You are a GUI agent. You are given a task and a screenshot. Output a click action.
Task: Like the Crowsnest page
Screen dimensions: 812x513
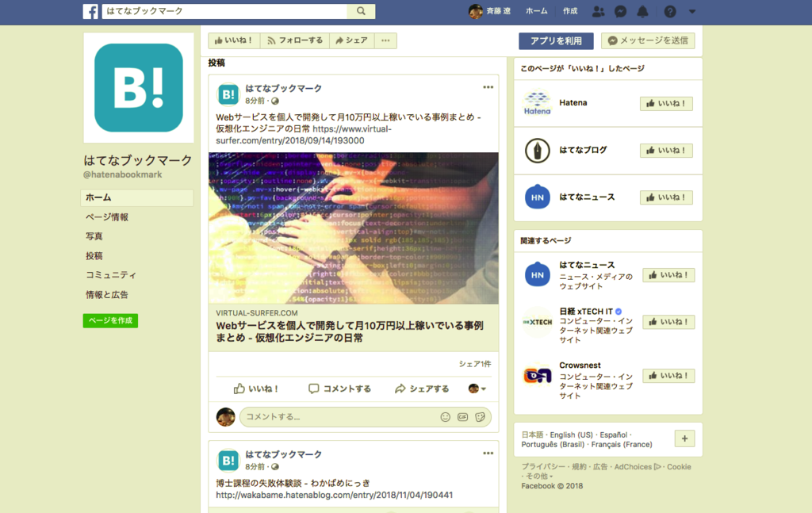click(x=668, y=376)
